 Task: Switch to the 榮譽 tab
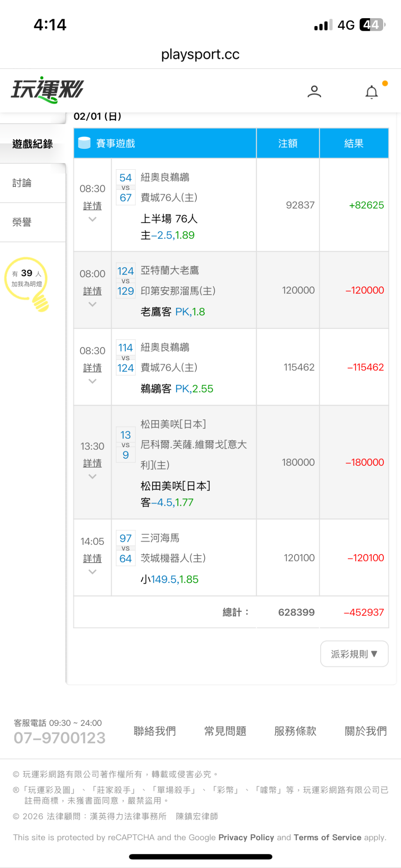point(22,222)
